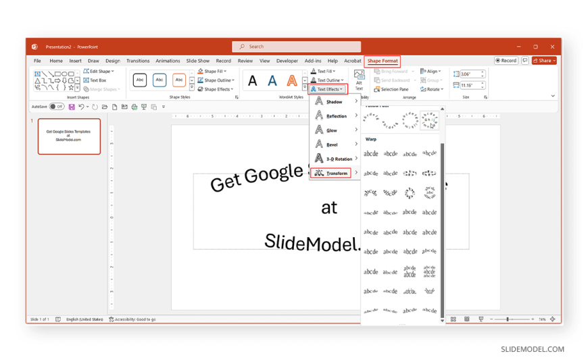Apply the orange outline Abc shape style
588x364 pixels.
pyautogui.click(x=179, y=80)
